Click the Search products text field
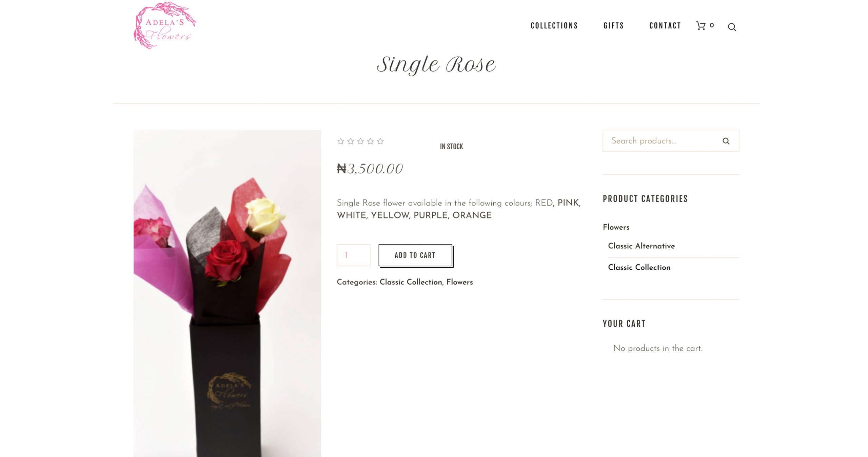868x457 pixels. [661, 141]
